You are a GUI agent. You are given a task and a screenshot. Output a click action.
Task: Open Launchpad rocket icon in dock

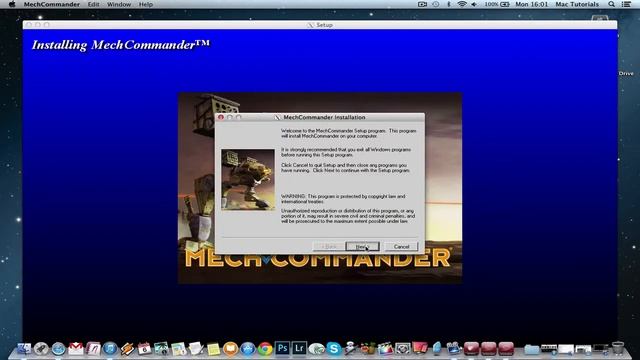coord(41,349)
